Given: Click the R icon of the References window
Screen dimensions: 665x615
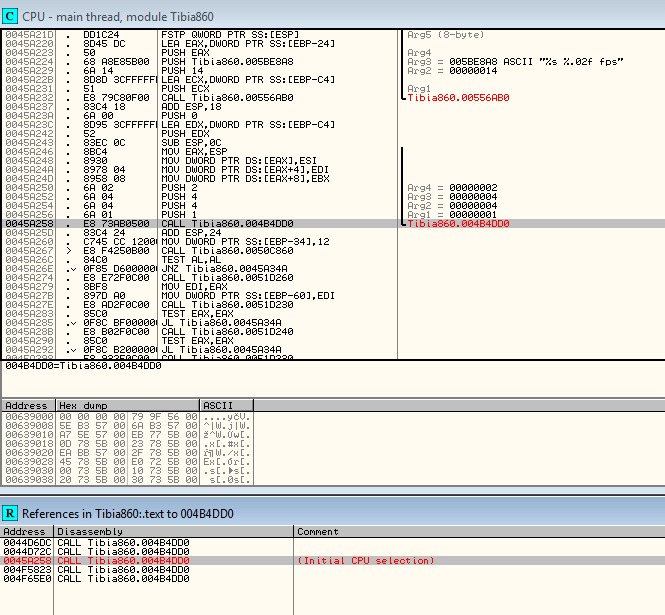Looking at the screenshot, I should click(10, 513).
